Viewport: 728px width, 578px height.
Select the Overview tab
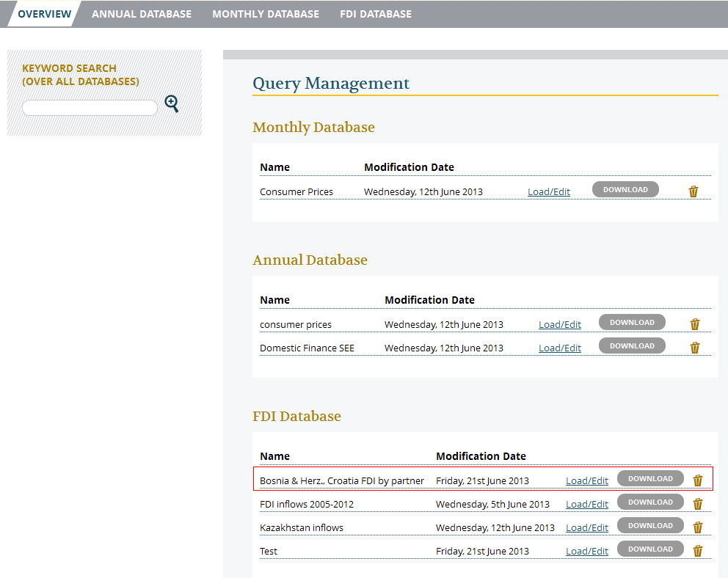pos(45,14)
